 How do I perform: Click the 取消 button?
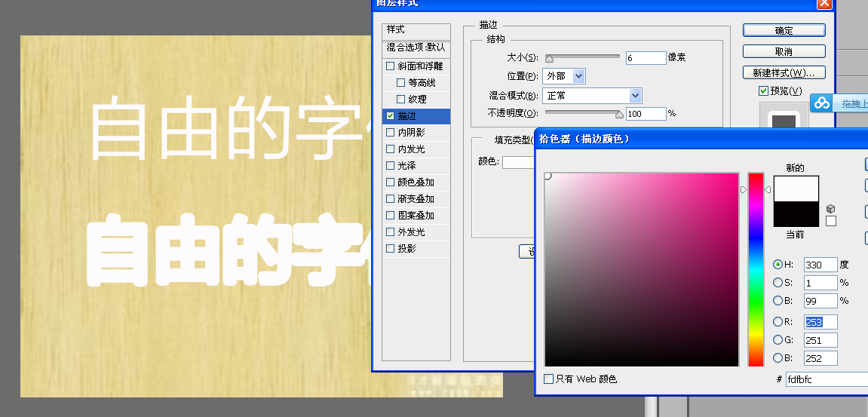click(784, 51)
